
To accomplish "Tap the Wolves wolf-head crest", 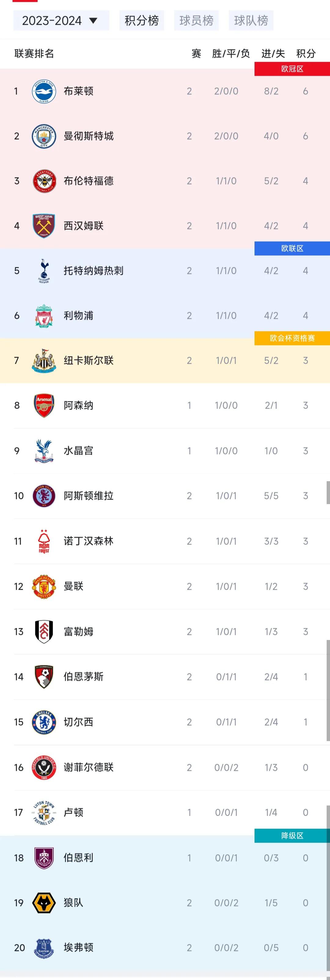I will pos(44,903).
